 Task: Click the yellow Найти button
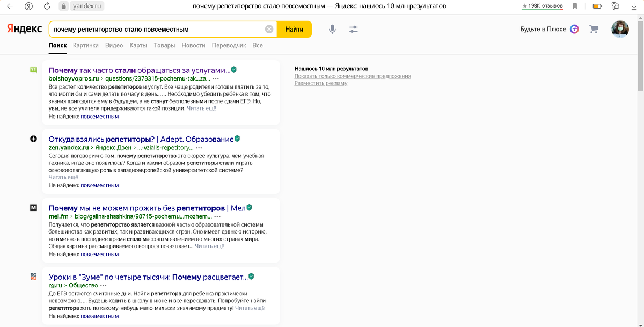pos(294,29)
